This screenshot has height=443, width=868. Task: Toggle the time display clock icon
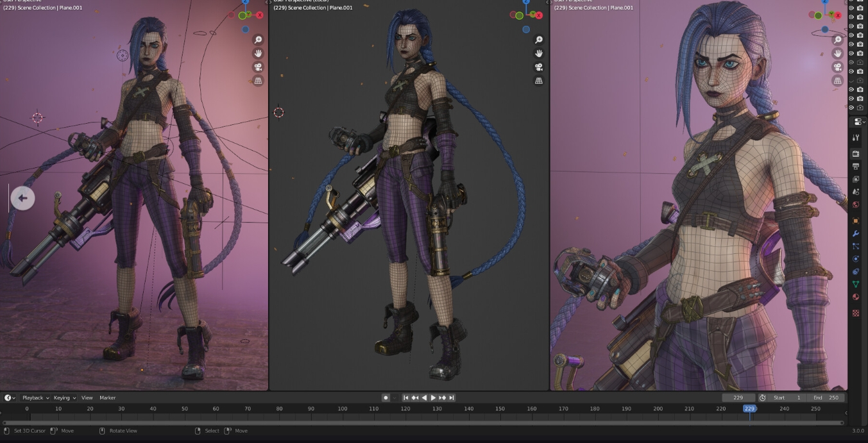coord(762,397)
